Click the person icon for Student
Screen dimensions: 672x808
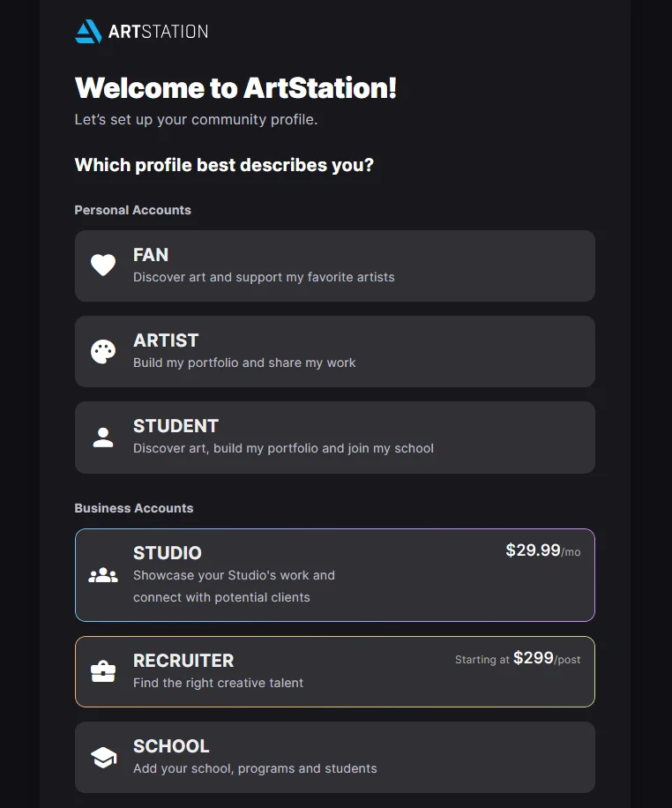103,438
